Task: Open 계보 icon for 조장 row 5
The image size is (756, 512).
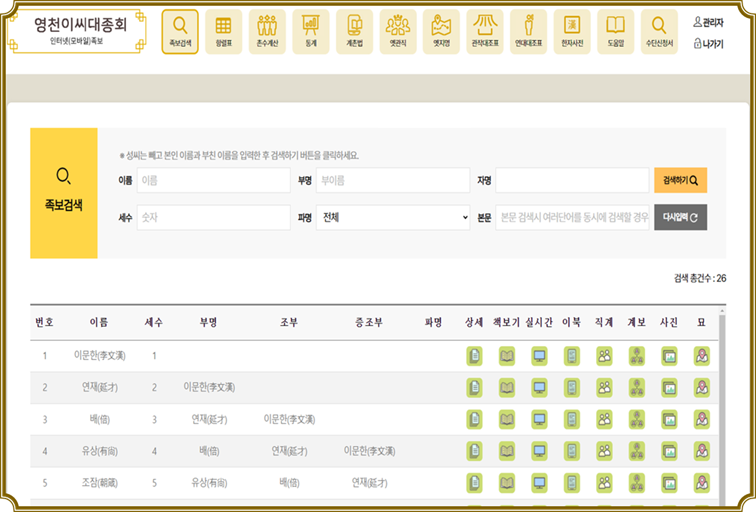Action: tap(637, 483)
